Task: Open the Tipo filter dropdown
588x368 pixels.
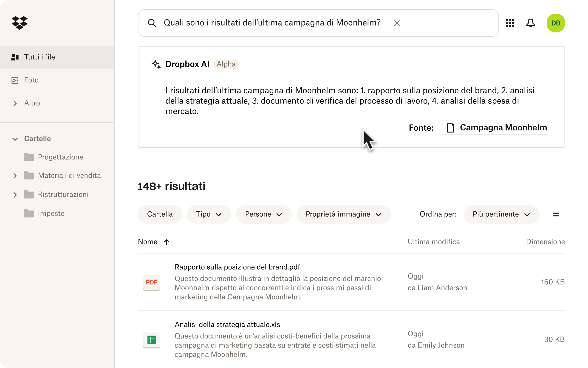Action: pos(209,214)
